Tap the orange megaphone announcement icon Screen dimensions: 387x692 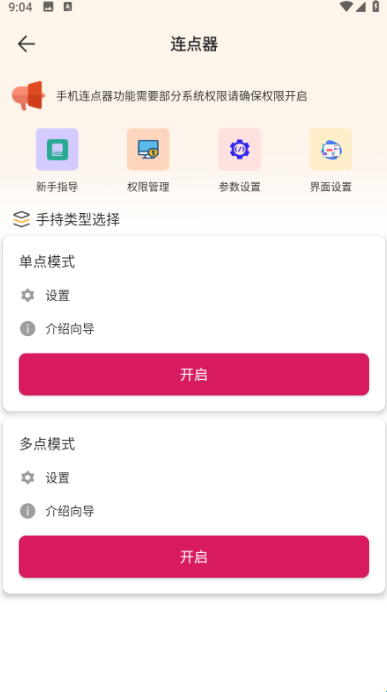[x=28, y=96]
